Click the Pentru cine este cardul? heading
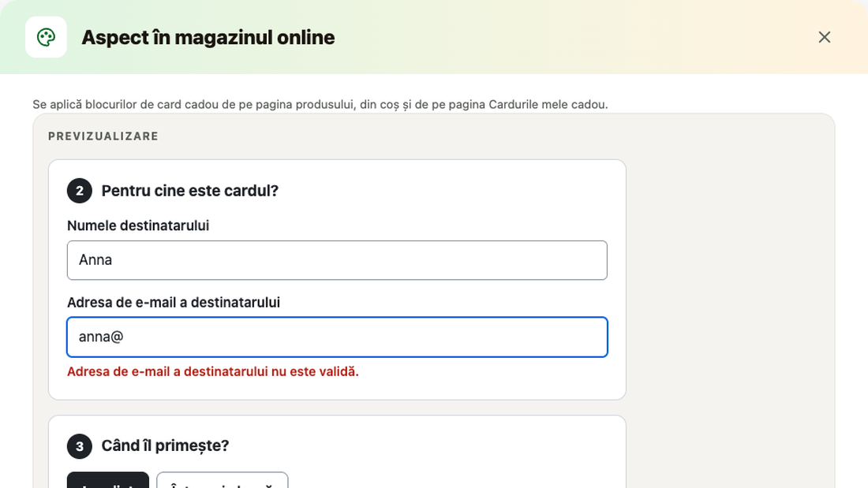The image size is (868, 488). click(x=190, y=191)
